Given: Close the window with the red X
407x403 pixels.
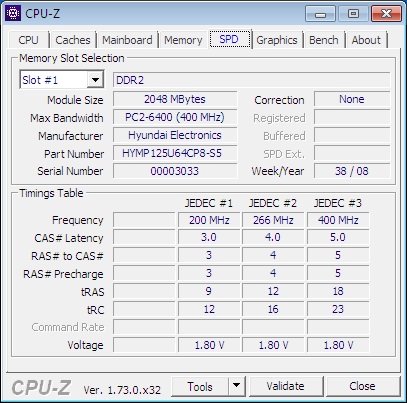Looking at the screenshot, I should [386, 14].
